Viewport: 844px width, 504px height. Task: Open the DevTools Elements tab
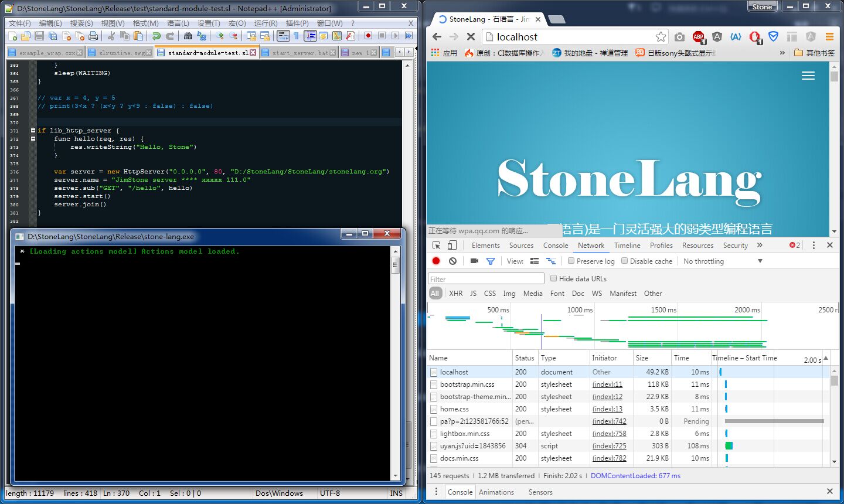click(x=485, y=246)
